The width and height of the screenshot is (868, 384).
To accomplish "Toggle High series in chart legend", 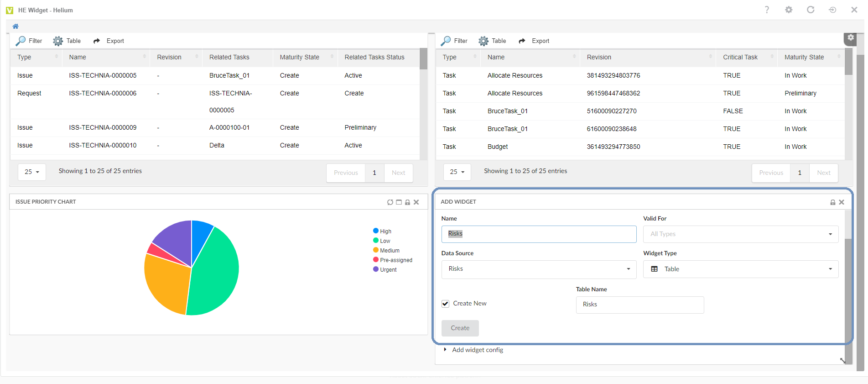I will click(x=382, y=231).
